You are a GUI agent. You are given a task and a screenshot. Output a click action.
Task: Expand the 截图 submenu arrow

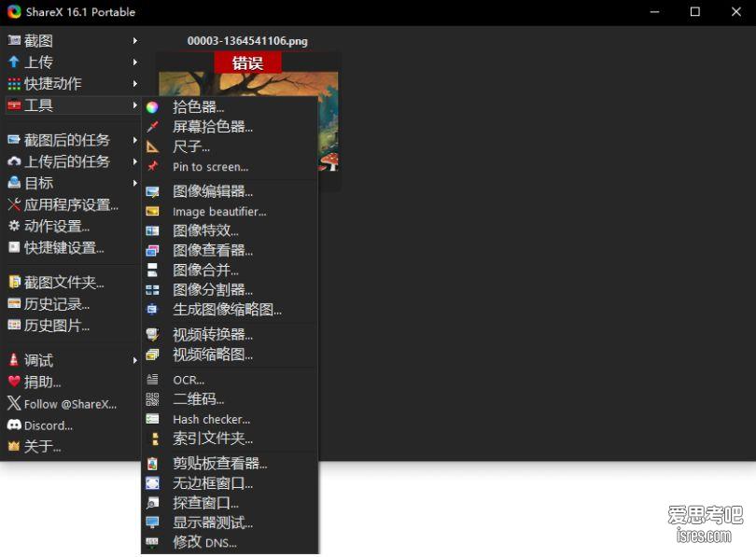[x=135, y=41]
